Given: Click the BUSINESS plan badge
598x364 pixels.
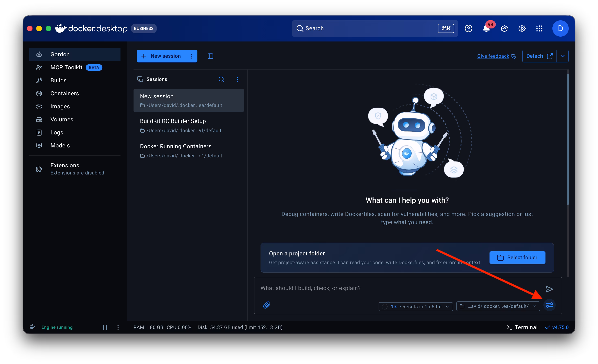Looking at the screenshot, I should [144, 28].
